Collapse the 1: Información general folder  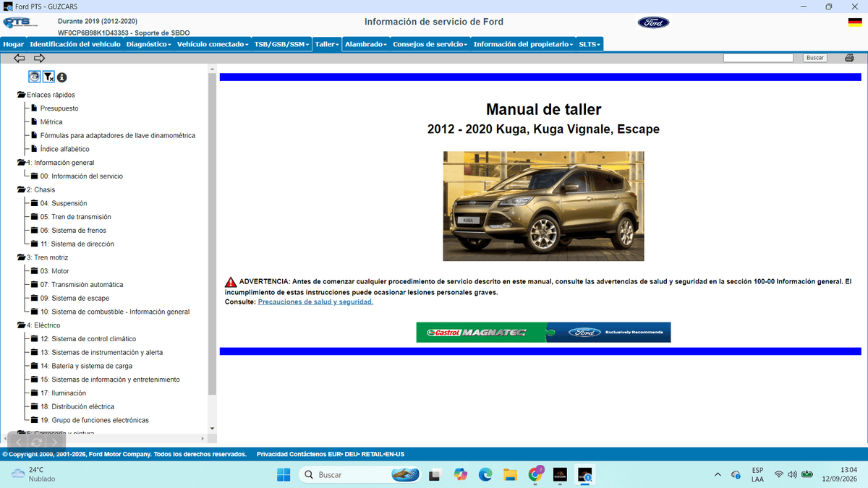pos(22,163)
